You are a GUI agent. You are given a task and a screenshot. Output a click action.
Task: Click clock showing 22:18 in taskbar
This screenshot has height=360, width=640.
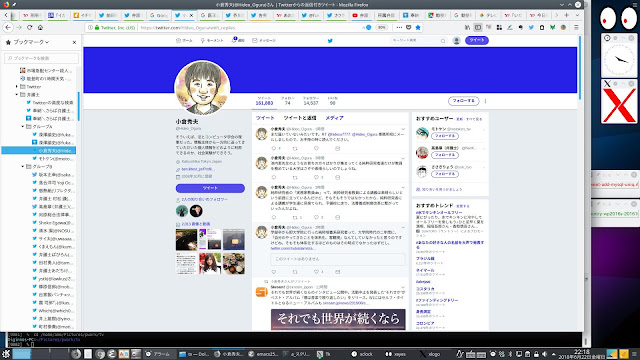click(582, 354)
